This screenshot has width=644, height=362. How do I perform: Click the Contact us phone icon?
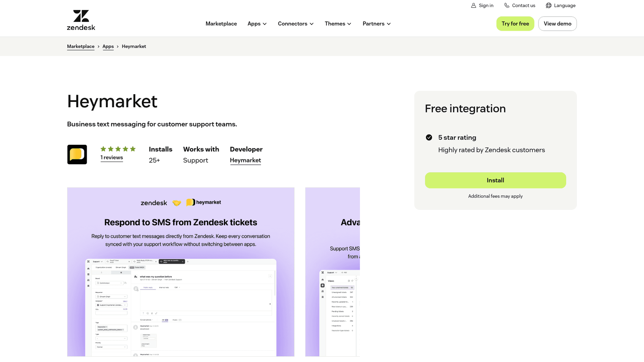point(507,5)
